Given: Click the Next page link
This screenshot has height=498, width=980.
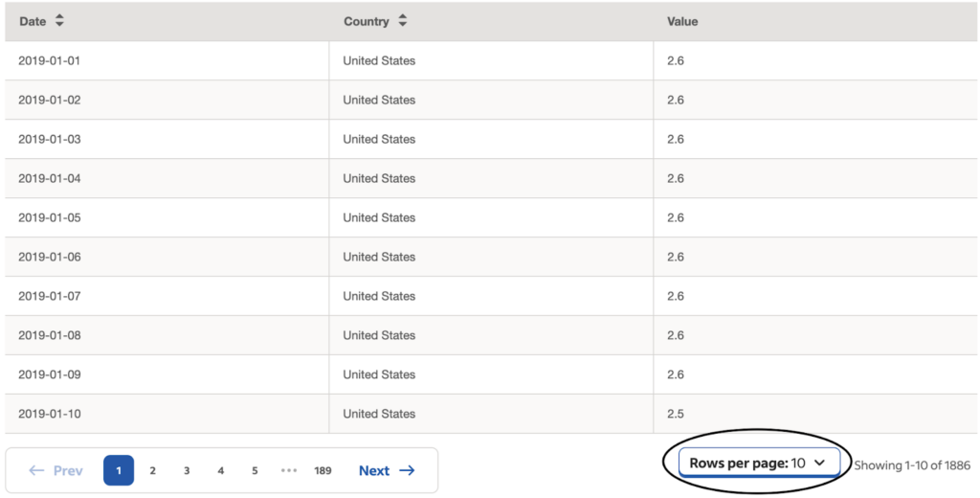Looking at the screenshot, I should (374, 470).
